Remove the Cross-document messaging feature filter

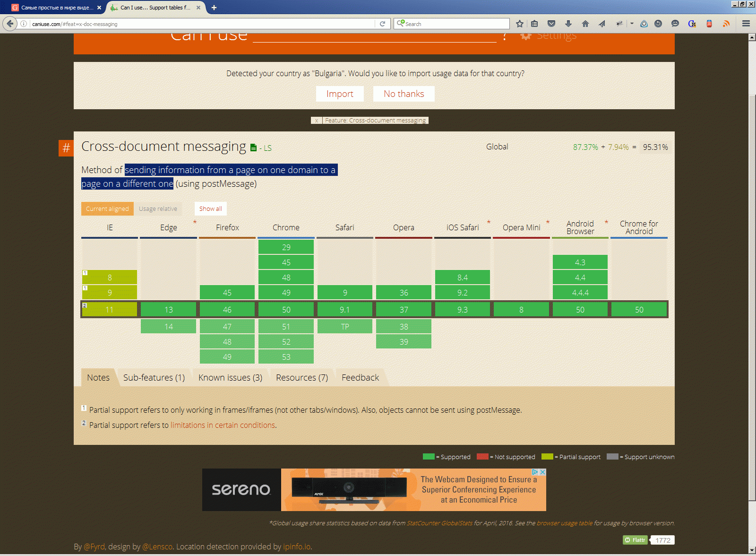[x=317, y=121]
